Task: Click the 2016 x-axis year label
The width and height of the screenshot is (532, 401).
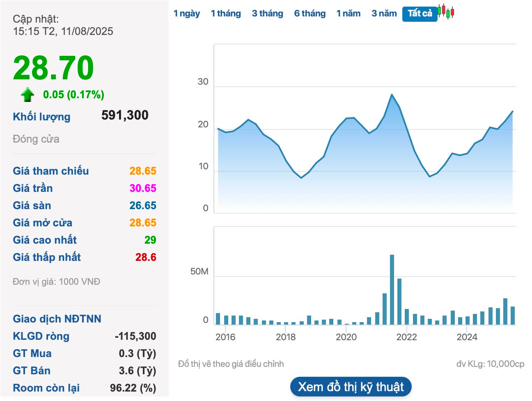Action: (225, 337)
